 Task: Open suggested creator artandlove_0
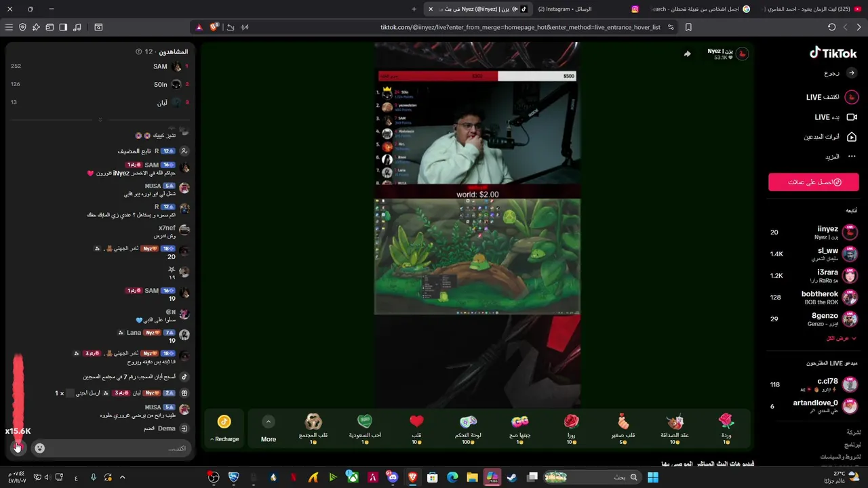pos(814,407)
